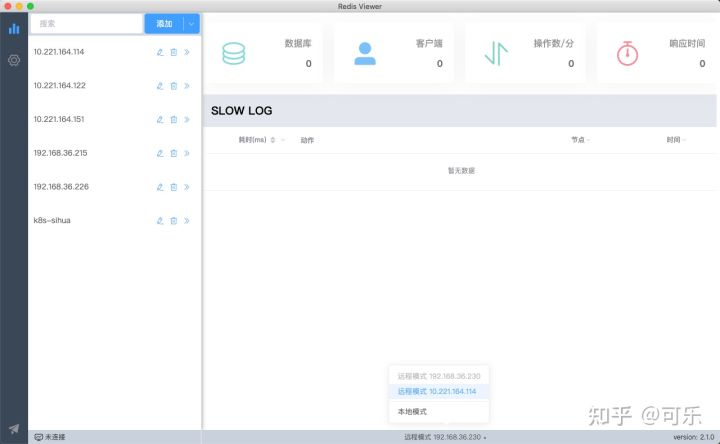The width and height of the screenshot is (720, 444).
Task: Edit the 192.168.36.226 connection
Action: [160, 187]
